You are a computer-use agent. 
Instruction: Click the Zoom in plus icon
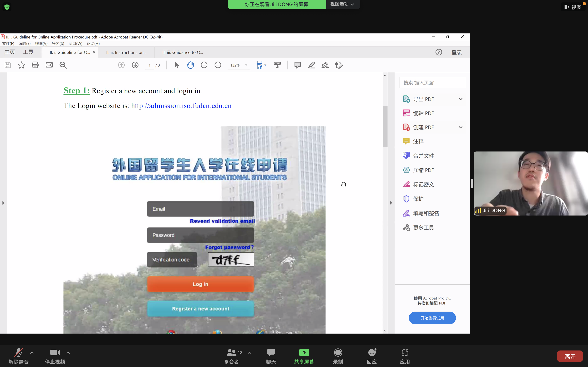point(218,65)
